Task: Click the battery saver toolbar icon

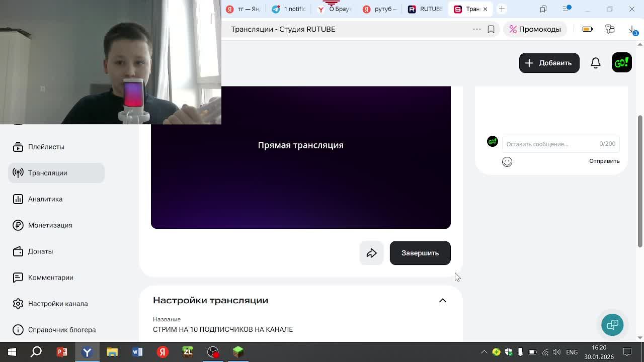Action: 587,29
